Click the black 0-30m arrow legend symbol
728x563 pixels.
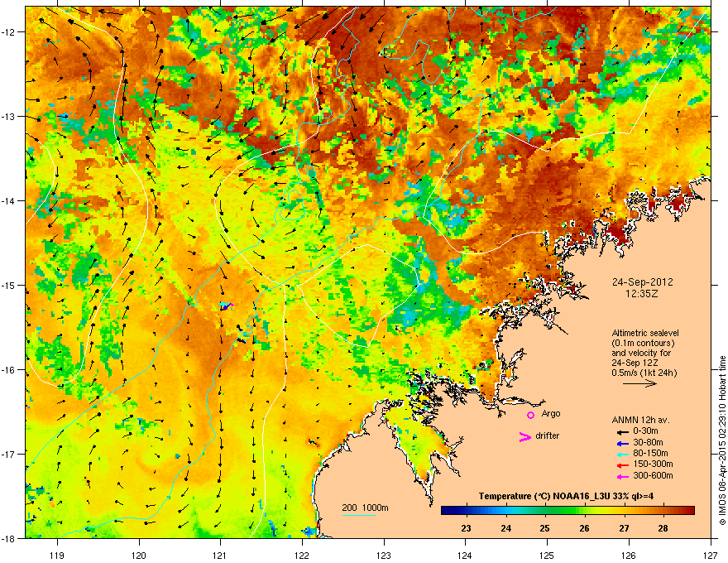(x=622, y=431)
